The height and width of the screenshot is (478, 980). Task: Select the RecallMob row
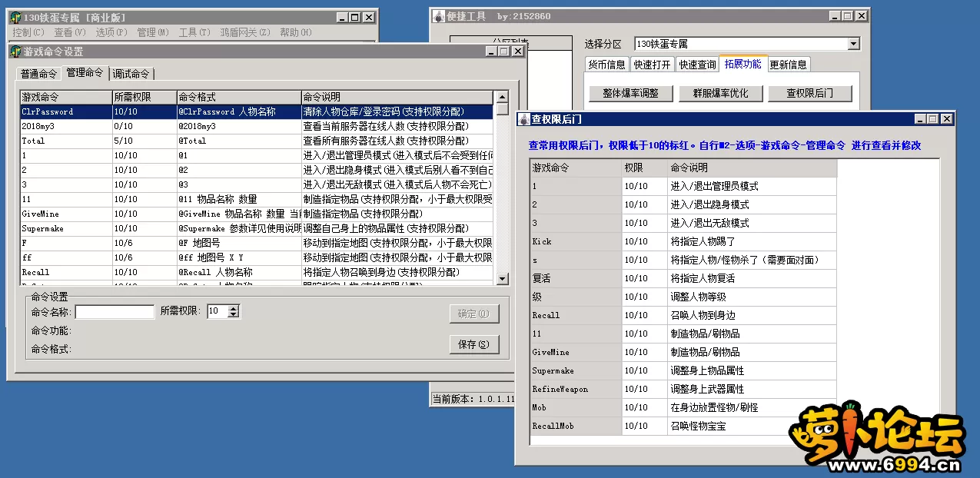click(x=683, y=426)
